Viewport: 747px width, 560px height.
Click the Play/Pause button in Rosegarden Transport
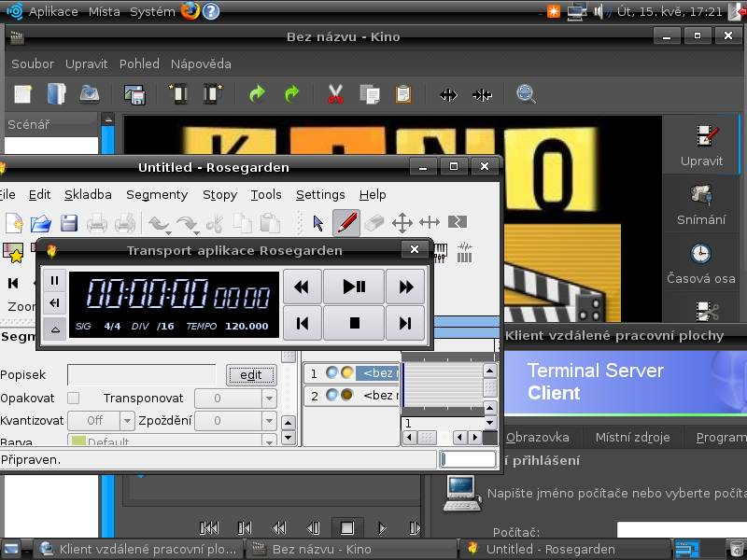pyautogui.click(x=354, y=287)
